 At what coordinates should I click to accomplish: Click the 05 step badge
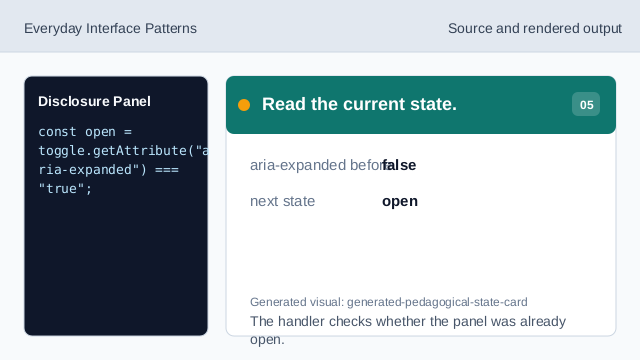pos(586,104)
